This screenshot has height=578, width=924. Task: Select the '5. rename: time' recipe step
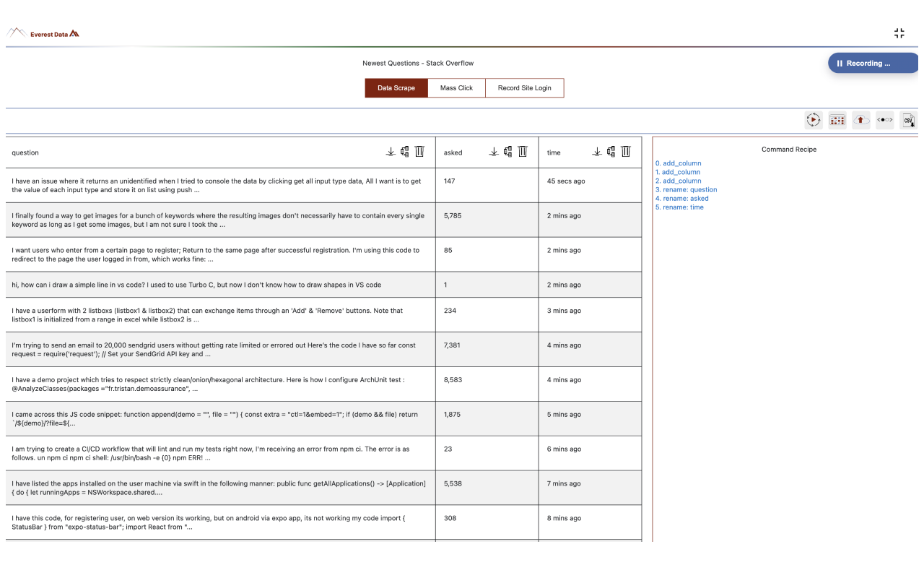pos(679,207)
